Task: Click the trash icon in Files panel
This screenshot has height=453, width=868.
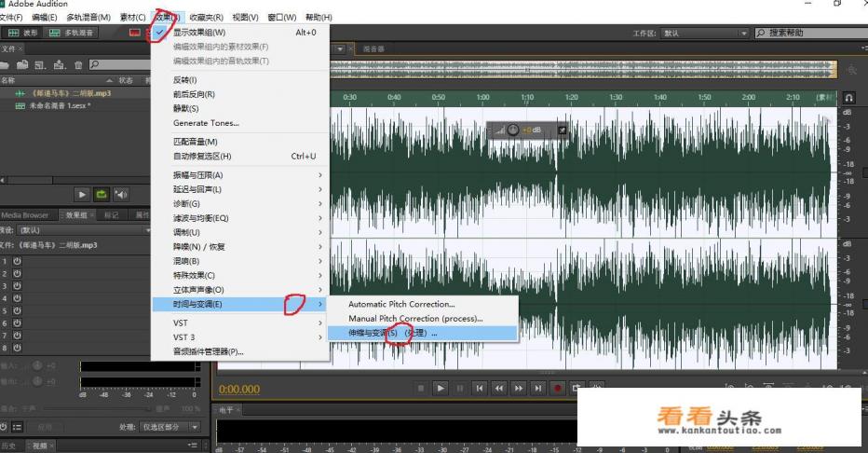Action: [x=78, y=65]
